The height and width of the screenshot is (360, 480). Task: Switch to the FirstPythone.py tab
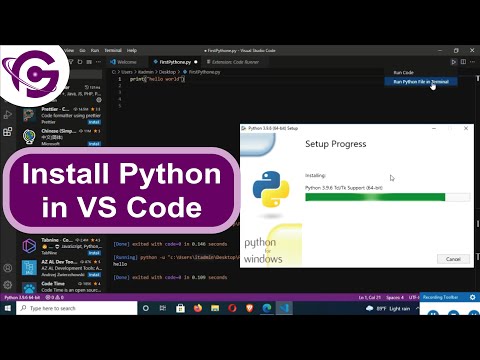tap(175, 62)
